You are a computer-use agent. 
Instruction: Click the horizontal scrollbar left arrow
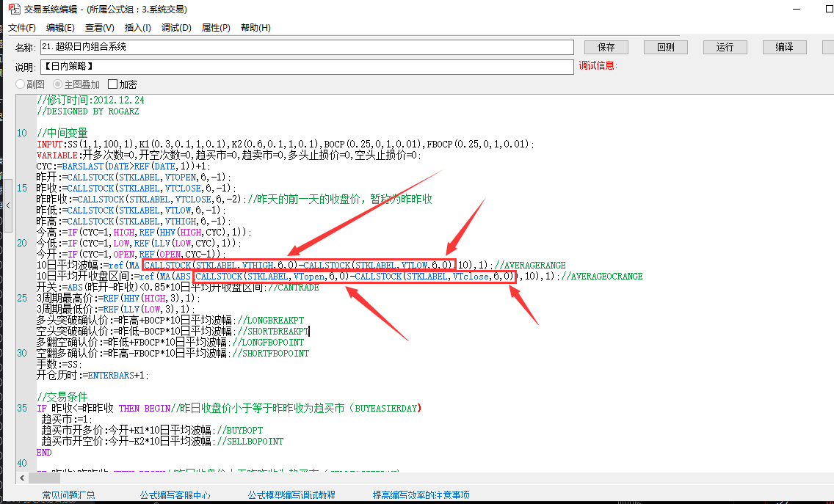click(x=22, y=478)
